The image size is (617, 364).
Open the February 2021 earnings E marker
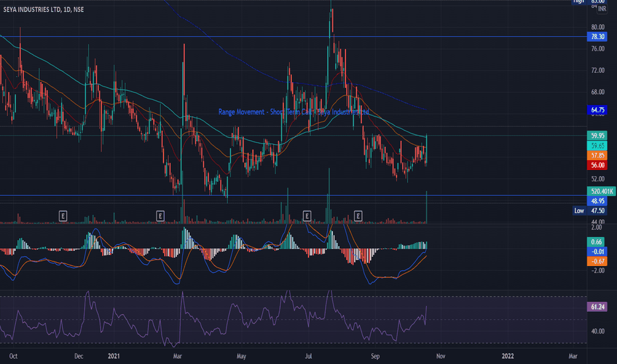pyautogui.click(x=160, y=216)
